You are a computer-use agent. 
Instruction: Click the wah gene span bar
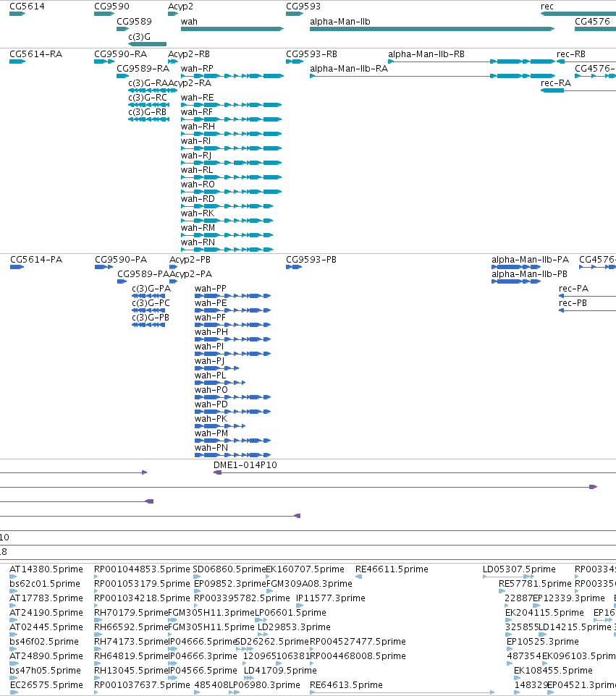[232, 29]
